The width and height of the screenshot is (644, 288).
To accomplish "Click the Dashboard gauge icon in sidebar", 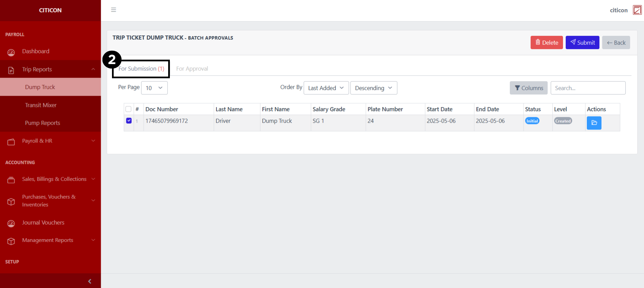I will pos(11,52).
